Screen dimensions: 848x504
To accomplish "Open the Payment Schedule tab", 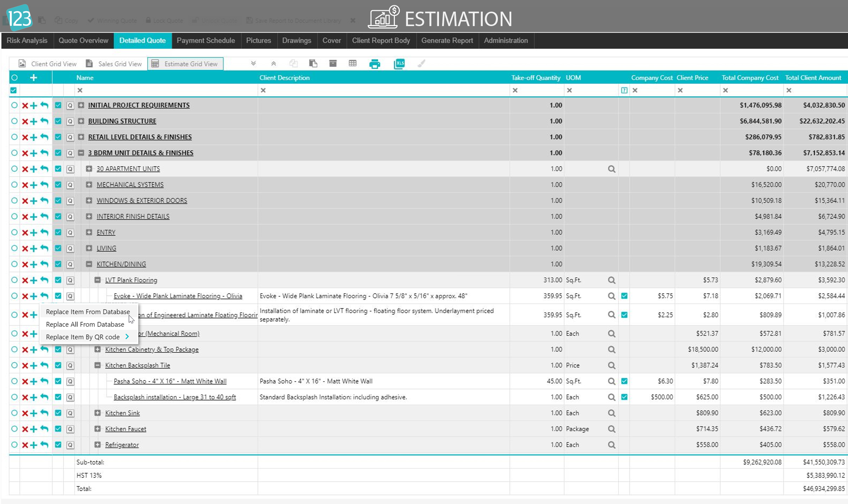I will (206, 41).
